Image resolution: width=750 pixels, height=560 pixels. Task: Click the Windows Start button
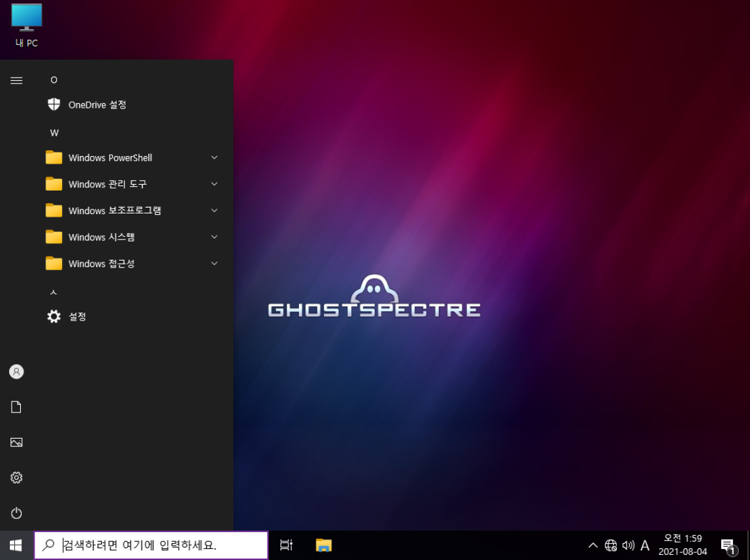click(16, 545)
